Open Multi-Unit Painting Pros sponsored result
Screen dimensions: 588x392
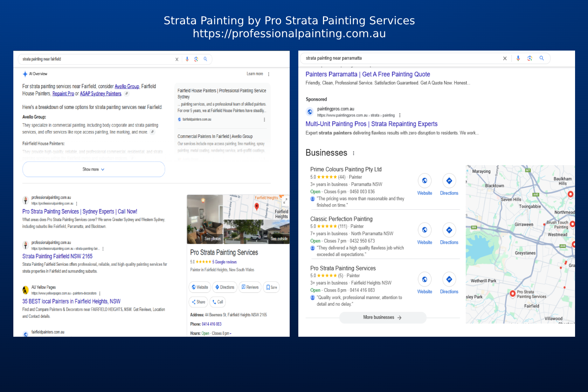(x=372, y=124)
